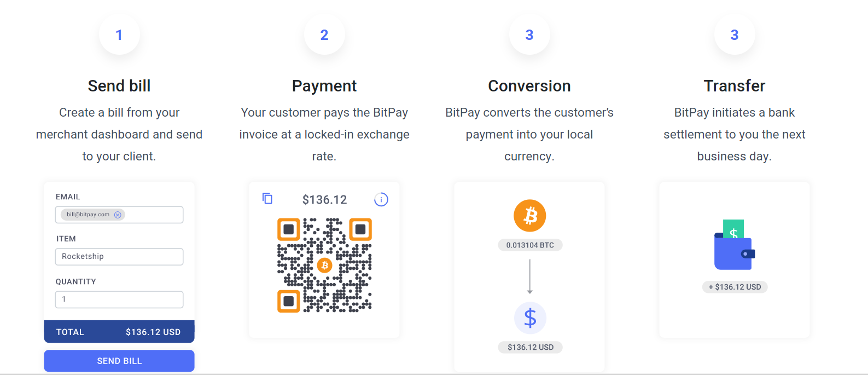Click the + $136.12 USD transfer badge

(x=735, y=287)
